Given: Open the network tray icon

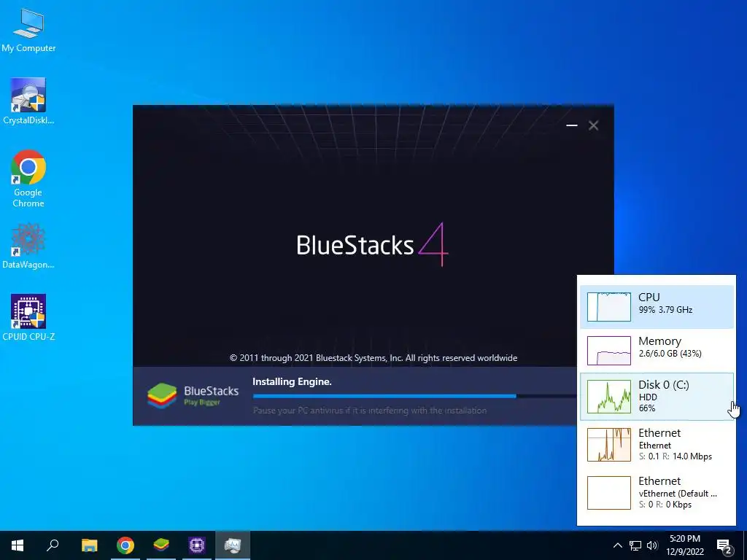Looking at the screenshot, I should point(635,545).
